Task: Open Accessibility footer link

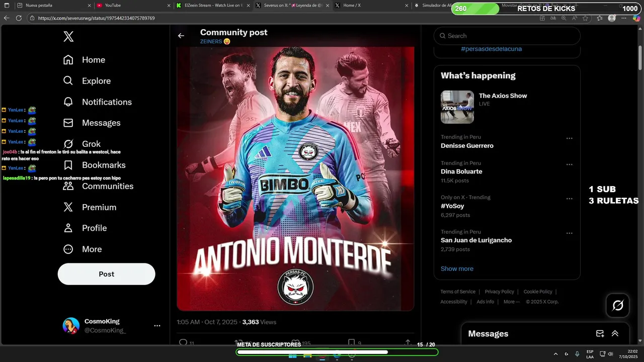Action: 454,302
